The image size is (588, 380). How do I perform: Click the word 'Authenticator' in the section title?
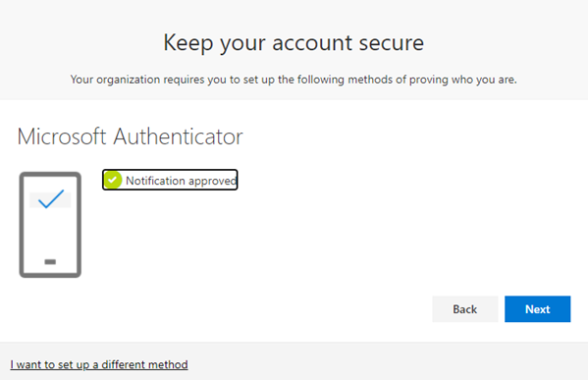pyautogui.click(x=178, y=136)
